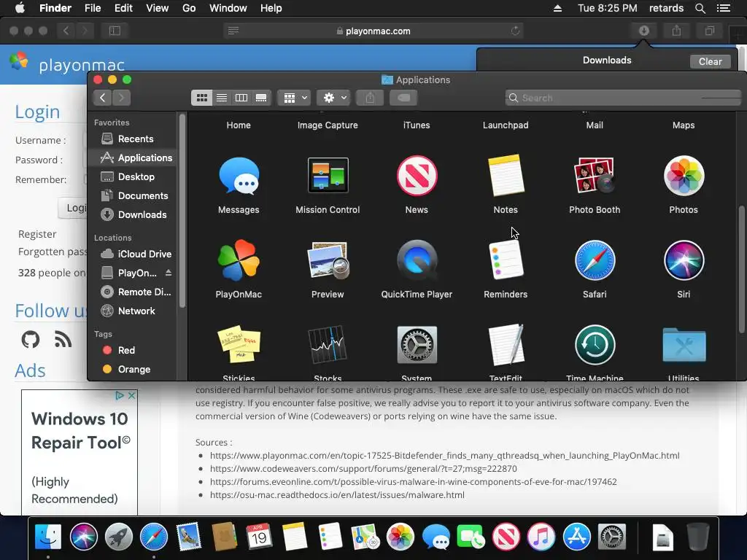Open the Window menu
Image resolution: width=747 pixels, height=560 pixels.
click(228, 8)
